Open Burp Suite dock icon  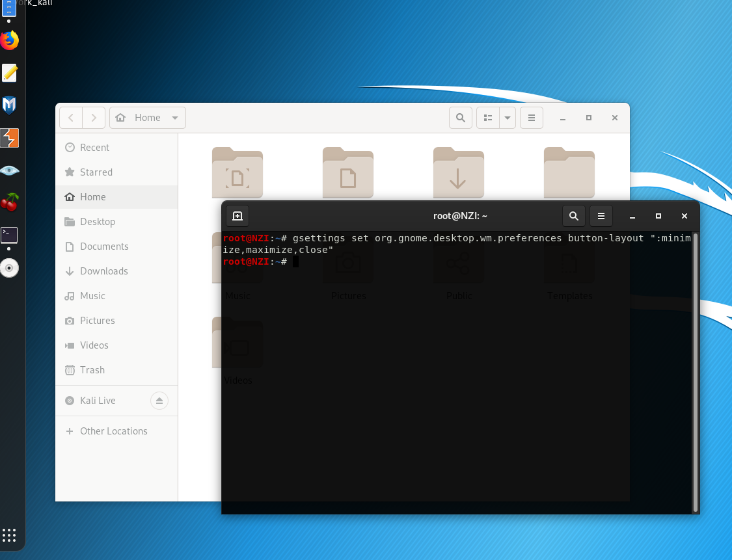click(9, 138)
